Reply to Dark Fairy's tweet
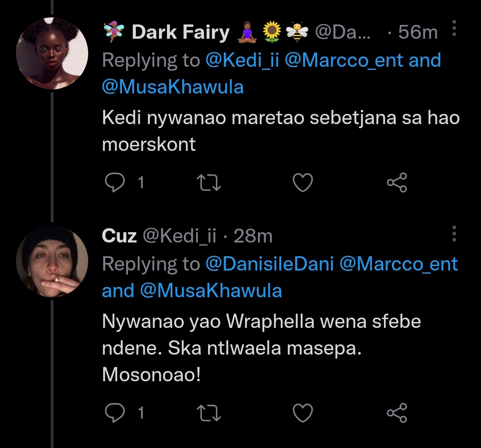Screen dimensions: 481x448 coord(115,182)
